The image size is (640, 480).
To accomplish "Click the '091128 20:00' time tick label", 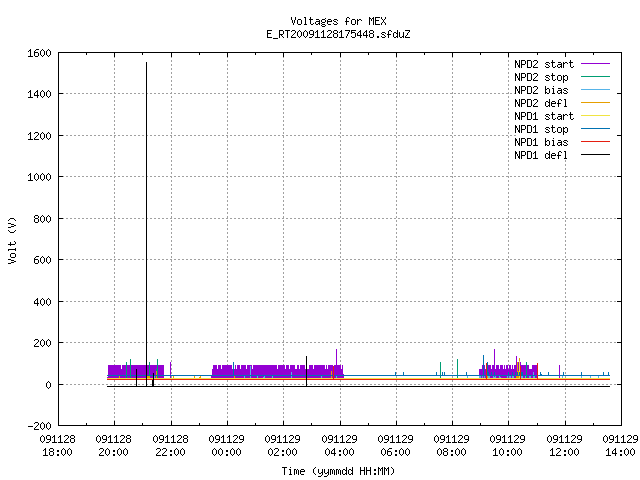I will point(113,446).
